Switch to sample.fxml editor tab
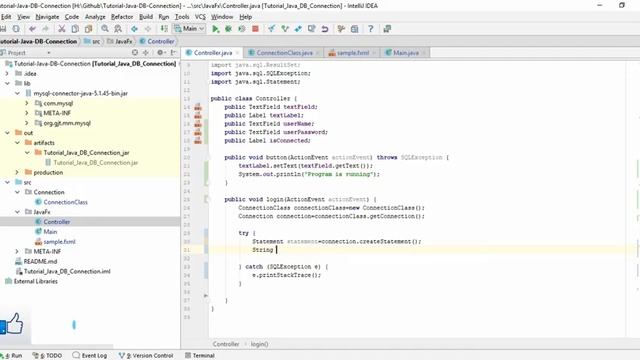The height and width of the screenshot is (360, 640). click(x=353, y=53)
